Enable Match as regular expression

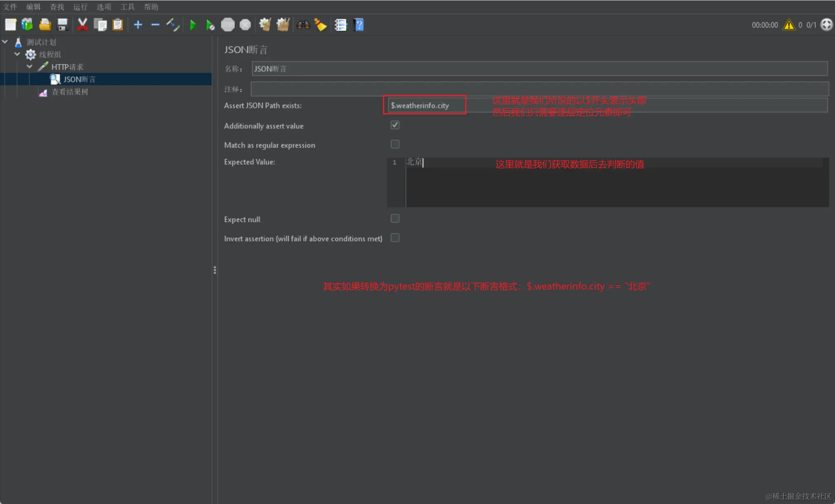click(395, 144)
